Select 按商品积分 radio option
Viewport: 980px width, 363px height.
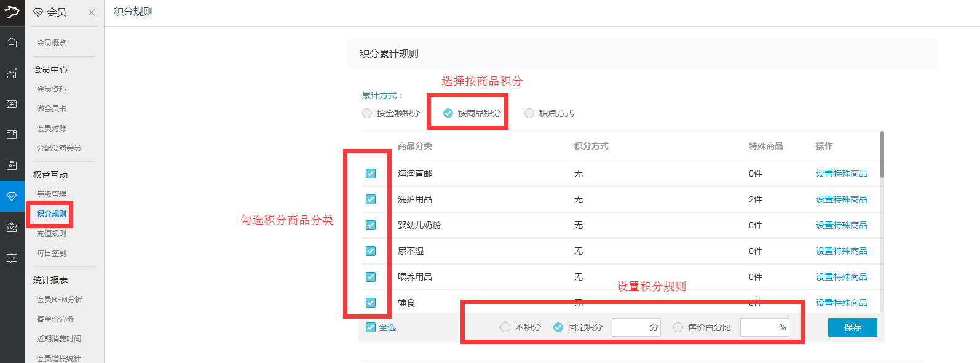click(x=448, y=113)
